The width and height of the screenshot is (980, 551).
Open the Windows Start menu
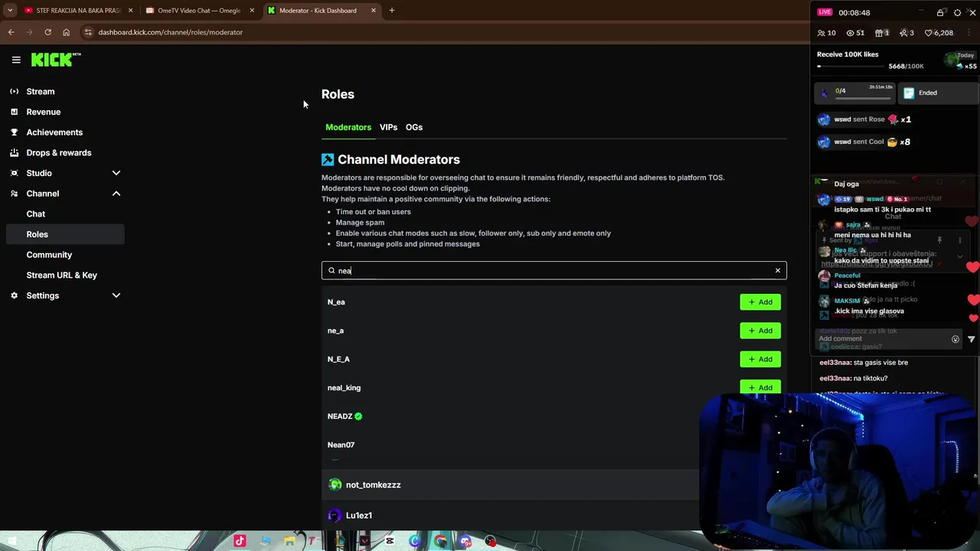point(11,541)
